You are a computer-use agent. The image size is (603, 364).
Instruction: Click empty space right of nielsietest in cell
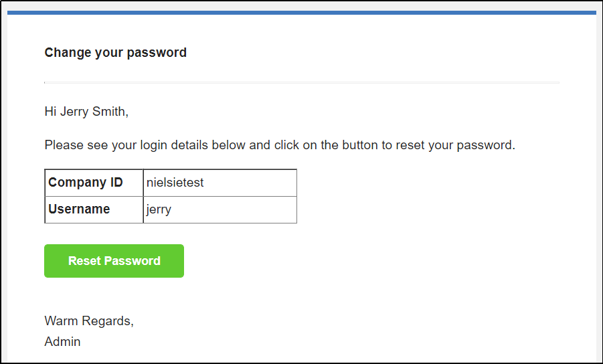pos(250,183)
